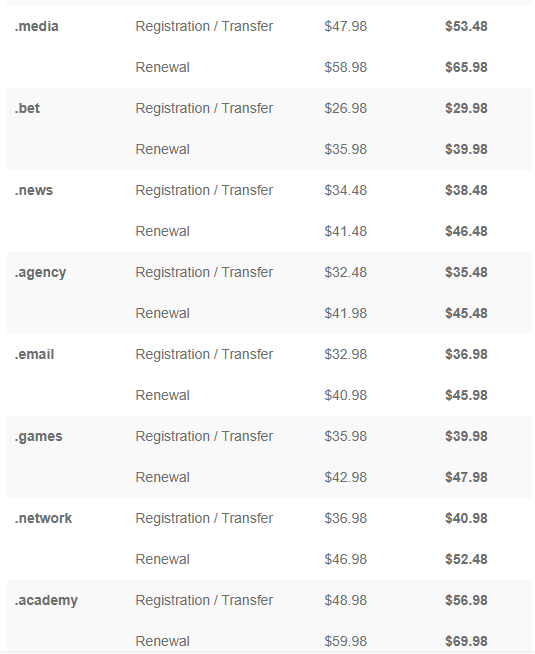
Task: Click the $53.48 bold price for .media
Action: point(466,26)
